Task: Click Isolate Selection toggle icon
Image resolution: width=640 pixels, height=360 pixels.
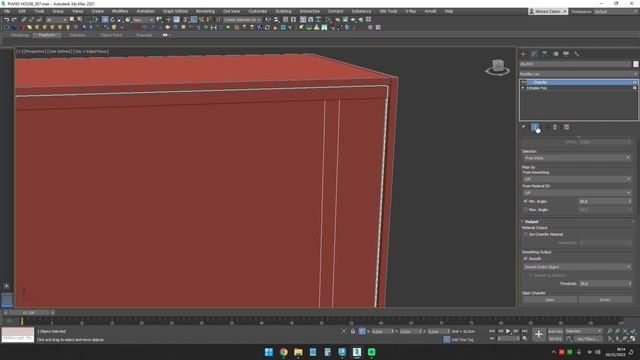Action: [344, 331]
